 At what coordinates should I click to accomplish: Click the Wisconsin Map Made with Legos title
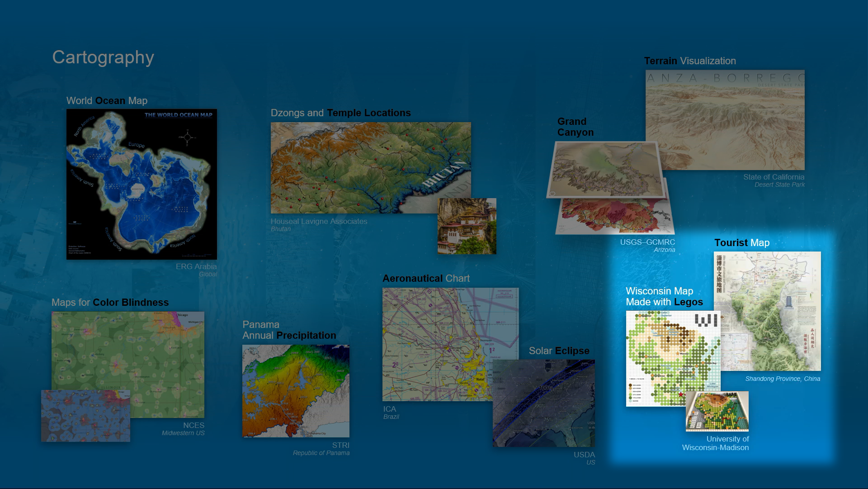point(664,297)
